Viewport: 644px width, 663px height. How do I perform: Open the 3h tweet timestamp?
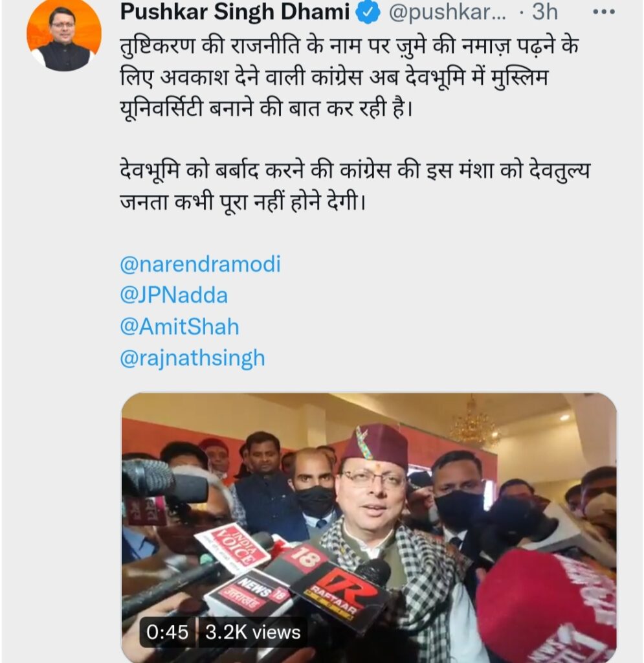pyautogui.click(x=545, y=12)
